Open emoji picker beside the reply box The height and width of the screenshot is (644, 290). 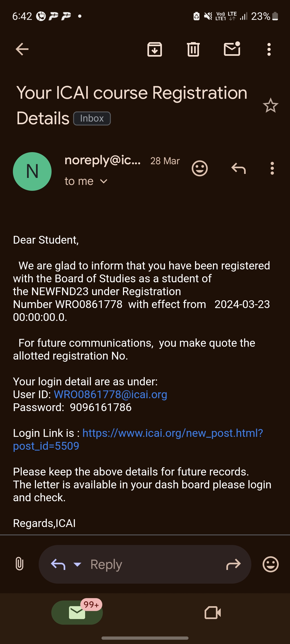tap(270, 564)
